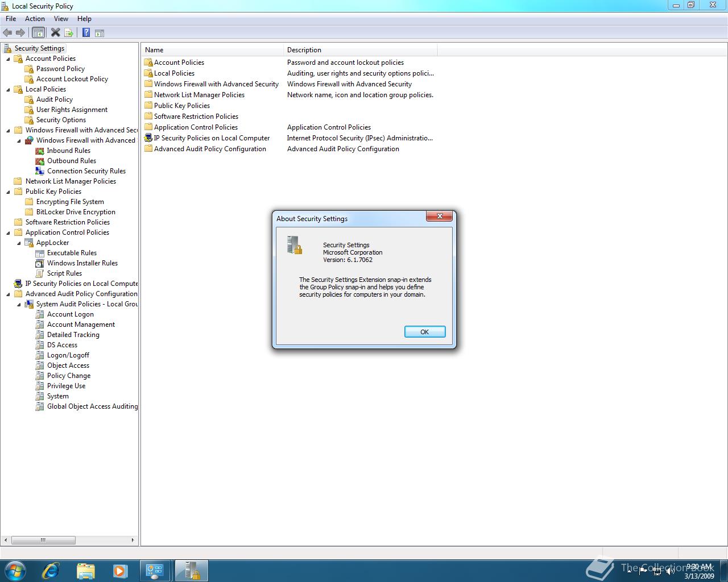Image resolution: width=728 pixels, height=582 pixels.
Task: Click the Delete (X) toolbar icon
Action: coord(55,33)
